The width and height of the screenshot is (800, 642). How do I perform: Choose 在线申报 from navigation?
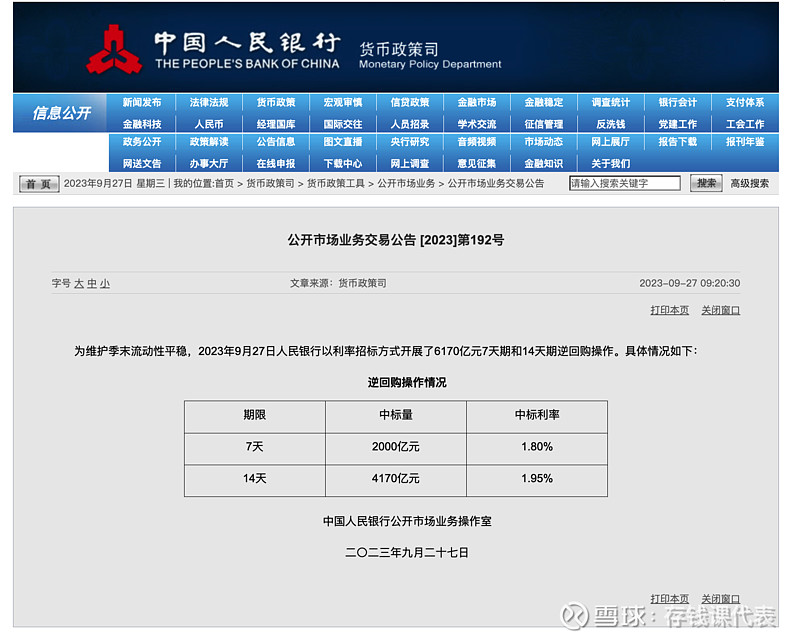(276, 163)
